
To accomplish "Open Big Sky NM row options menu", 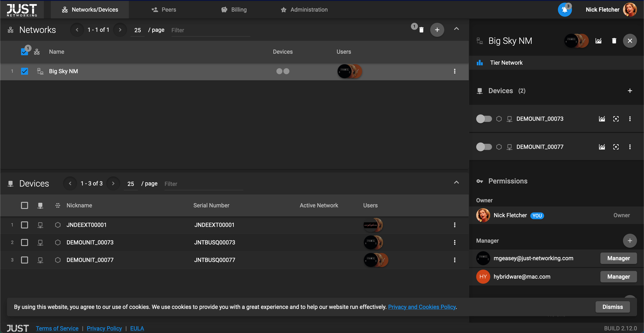I will pyautogui.click(x=455, y=71).
